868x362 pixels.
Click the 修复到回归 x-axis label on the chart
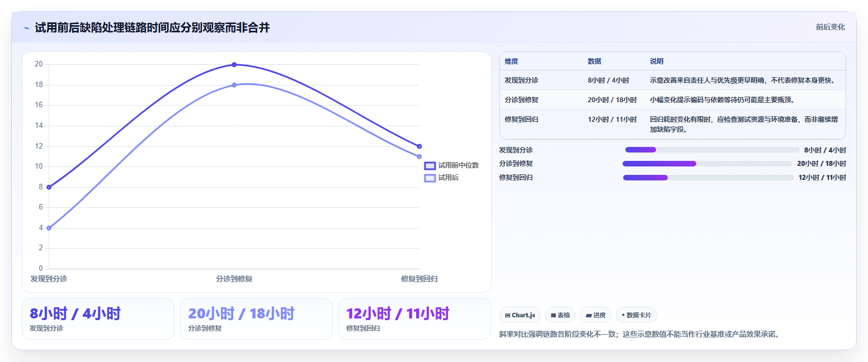coord(419,278)
